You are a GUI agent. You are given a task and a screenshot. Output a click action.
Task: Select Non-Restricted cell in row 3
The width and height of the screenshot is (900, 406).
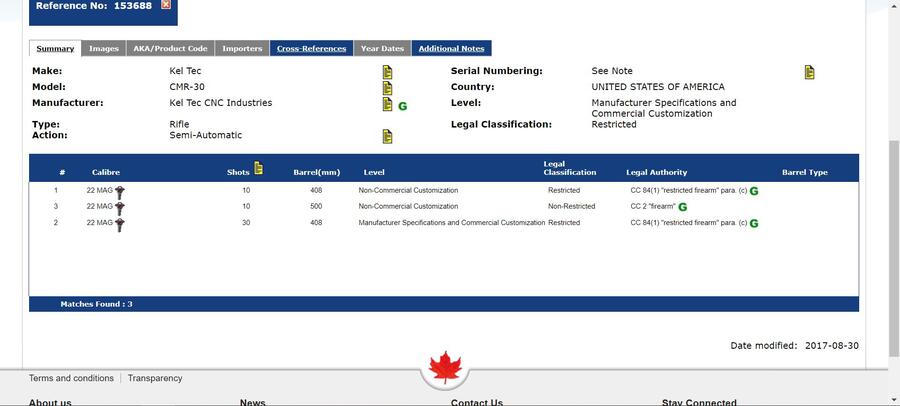click(572, 206)
